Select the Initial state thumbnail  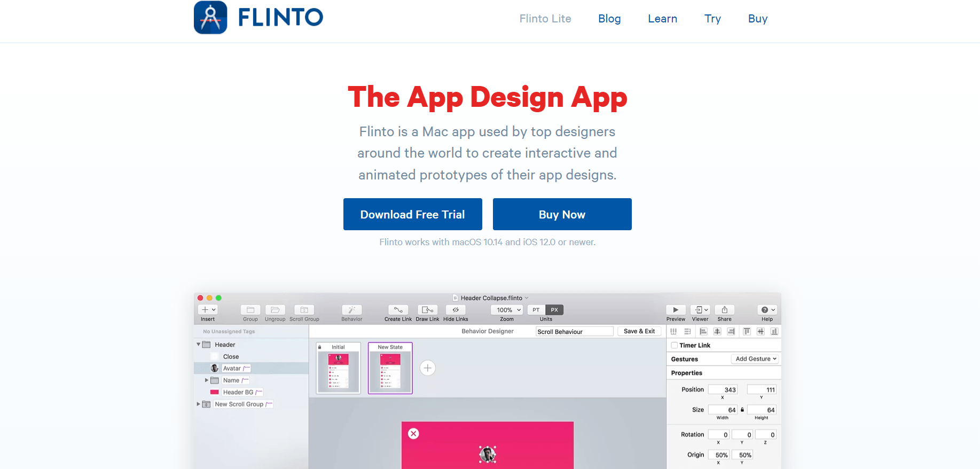click(x=338, y=368)
